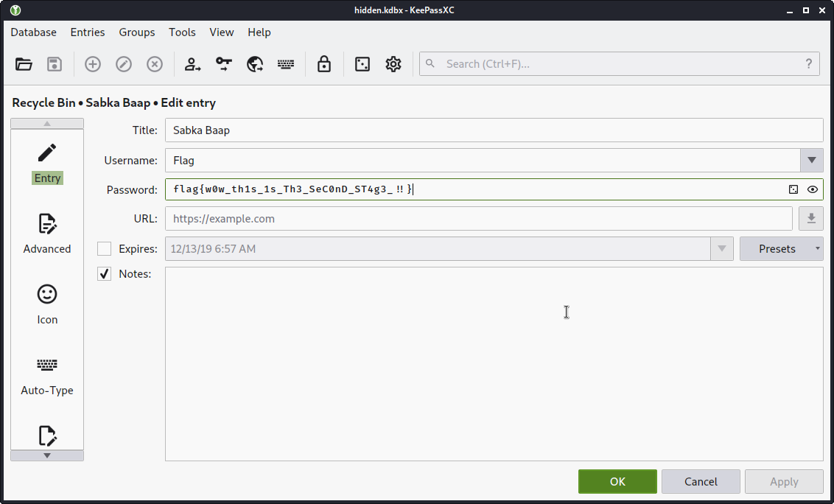Click search magnifier icon
The width and height of the screenshot is (834, 504).
(x=430, y=64)
